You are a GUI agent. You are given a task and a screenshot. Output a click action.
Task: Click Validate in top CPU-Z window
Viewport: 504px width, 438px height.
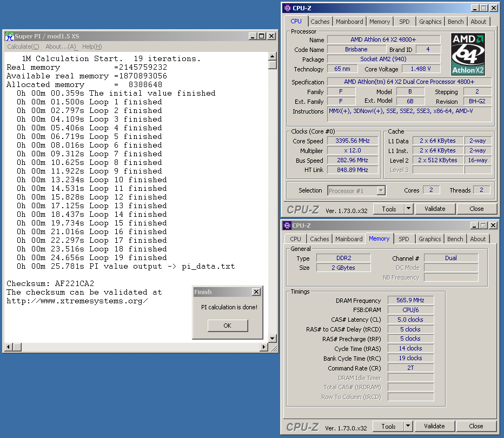click(x=435, y=209)
